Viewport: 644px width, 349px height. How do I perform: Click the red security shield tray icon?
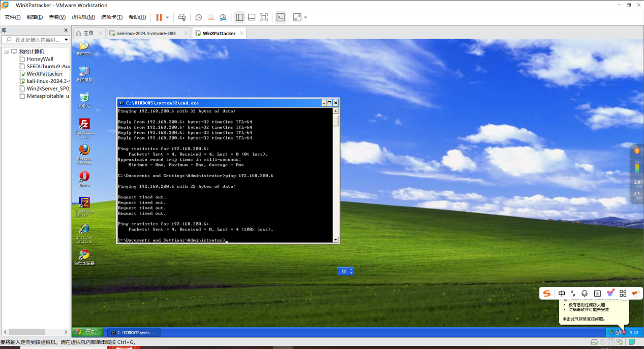tap(624, 332)
